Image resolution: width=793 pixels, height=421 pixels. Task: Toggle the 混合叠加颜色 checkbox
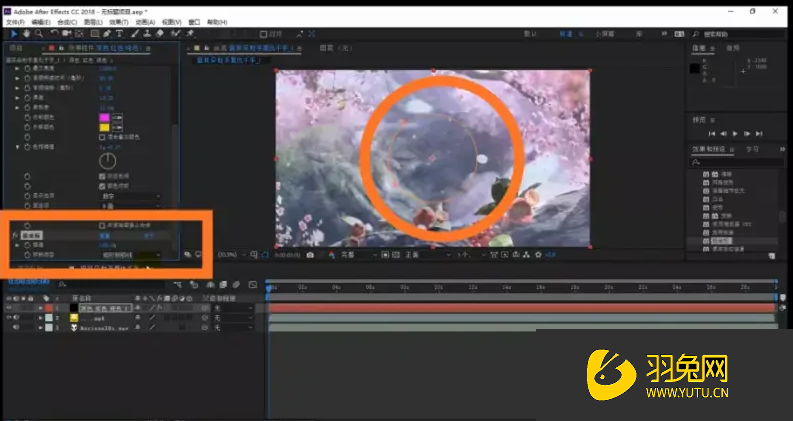102,137
